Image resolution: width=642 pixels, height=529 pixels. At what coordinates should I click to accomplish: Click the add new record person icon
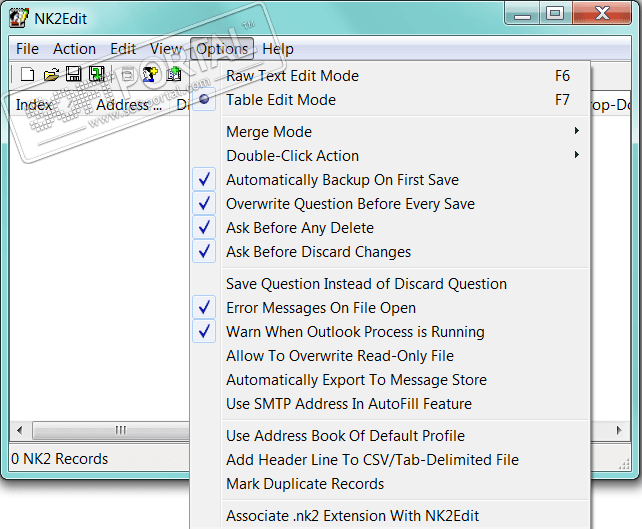tap(150, 75)
